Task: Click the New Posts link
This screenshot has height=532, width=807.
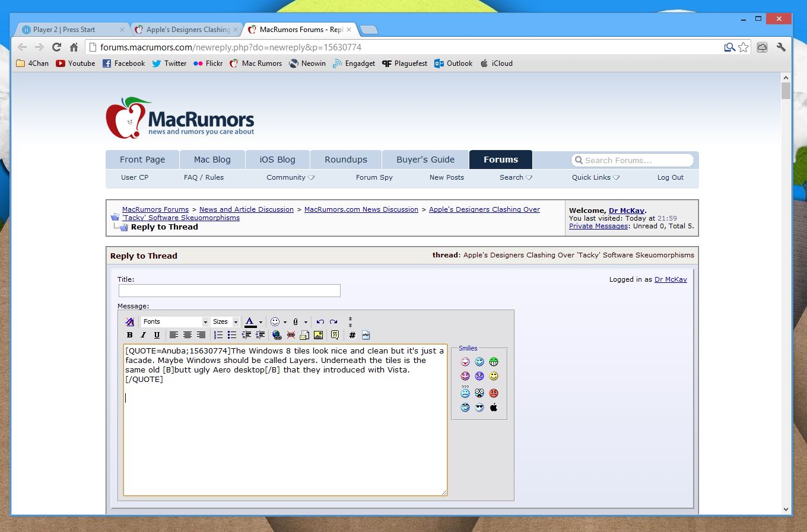Action: tap(447, 177)
